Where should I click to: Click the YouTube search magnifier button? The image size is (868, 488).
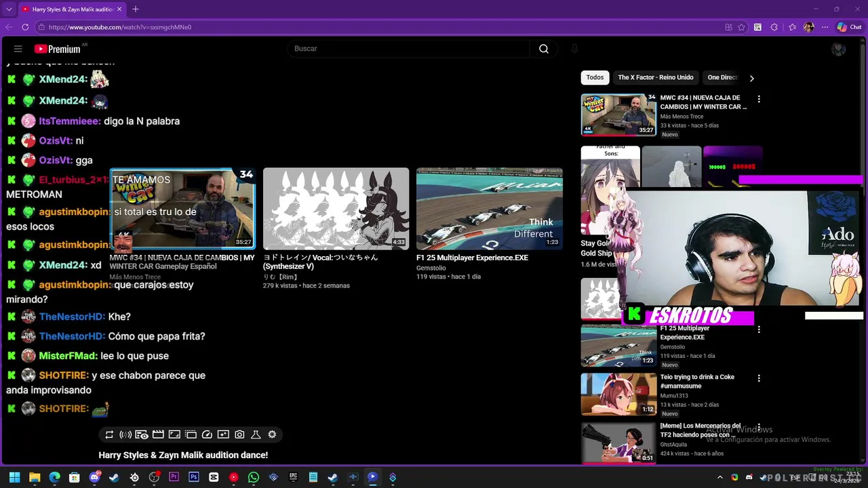[544, 49]
